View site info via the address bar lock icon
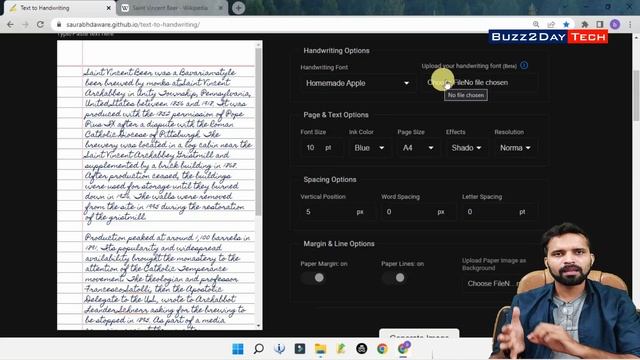Screen dimensions: 640x360 coord(59,24)
